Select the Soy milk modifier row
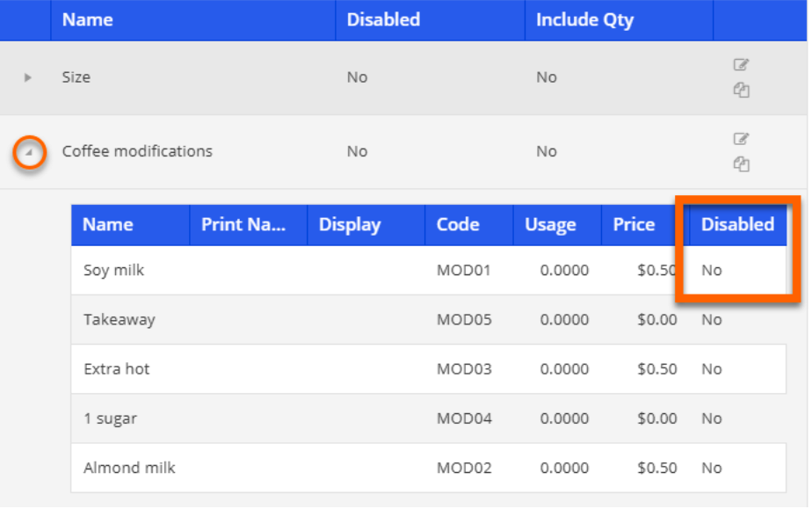This screenshot has height=509, width=812. [114, 271]
